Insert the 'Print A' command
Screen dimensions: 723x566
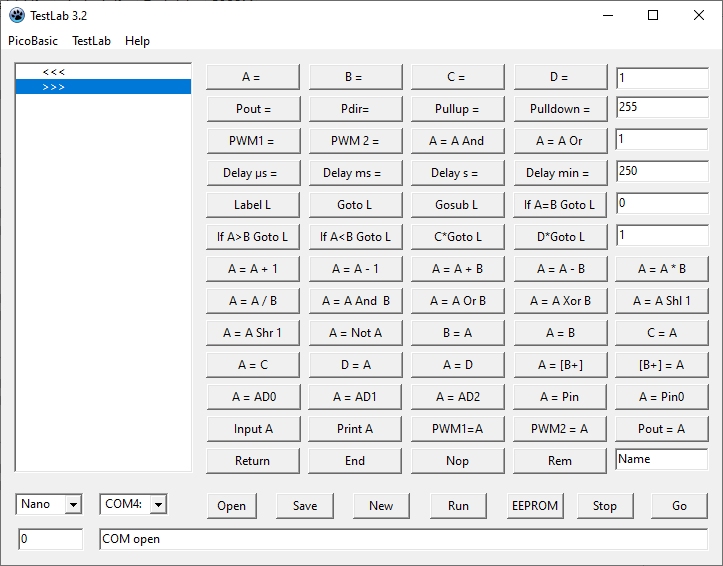pyautogui.click(x=355, y=429)
